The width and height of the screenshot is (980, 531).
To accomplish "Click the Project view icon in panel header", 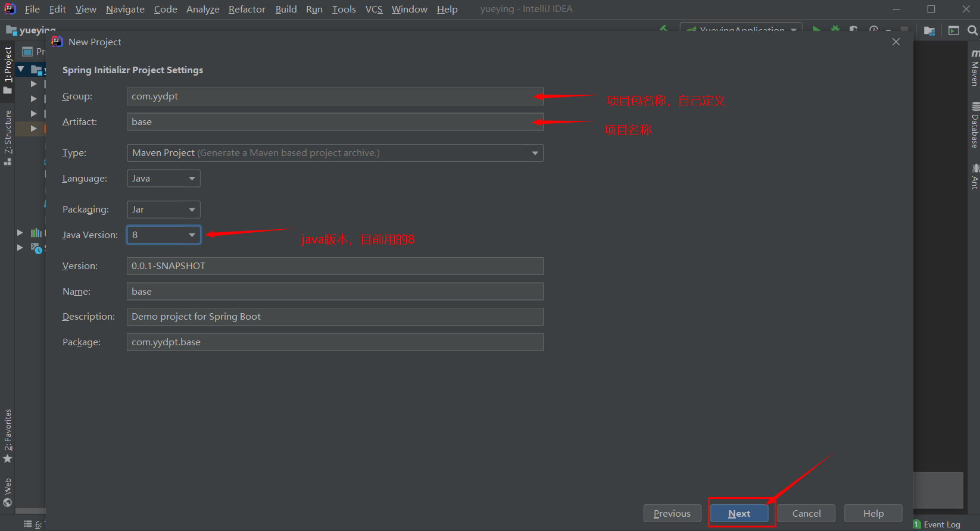I will tap(27, 52).
